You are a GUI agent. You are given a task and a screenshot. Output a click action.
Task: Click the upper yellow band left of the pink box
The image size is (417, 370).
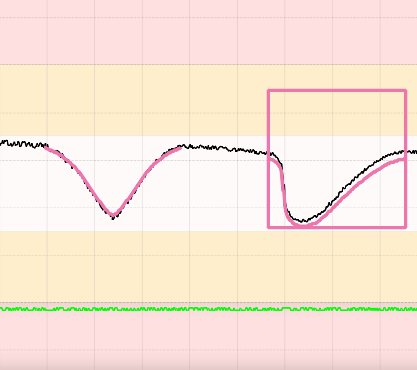click(133, 100)
